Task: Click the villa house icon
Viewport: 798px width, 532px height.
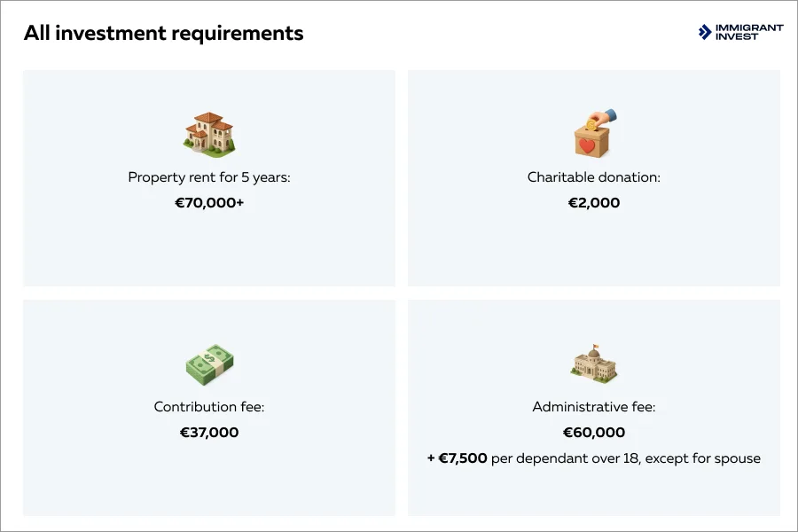Action: click(209, 135)
